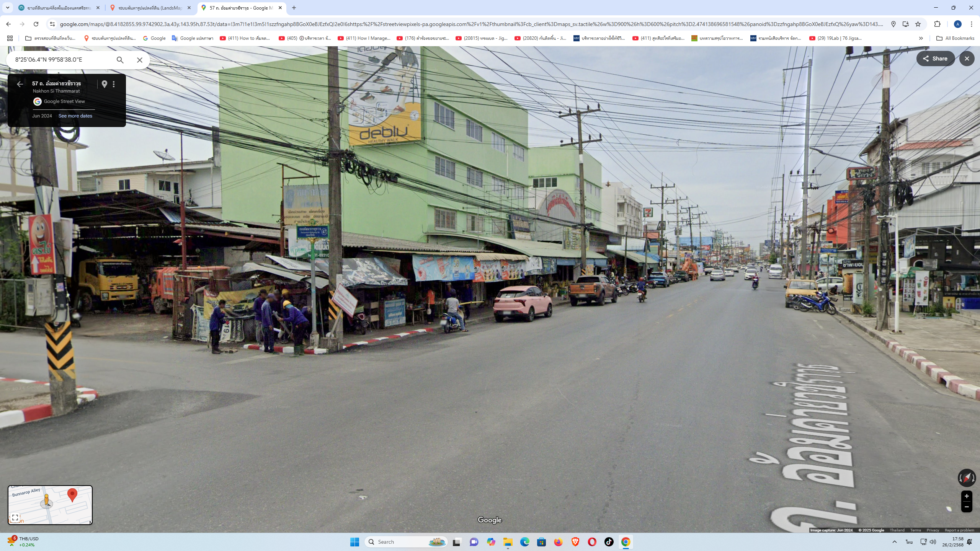This screenshot has height=551, width=980.
Task: Open the three-dot options in address panel
Action: (114, 84)
